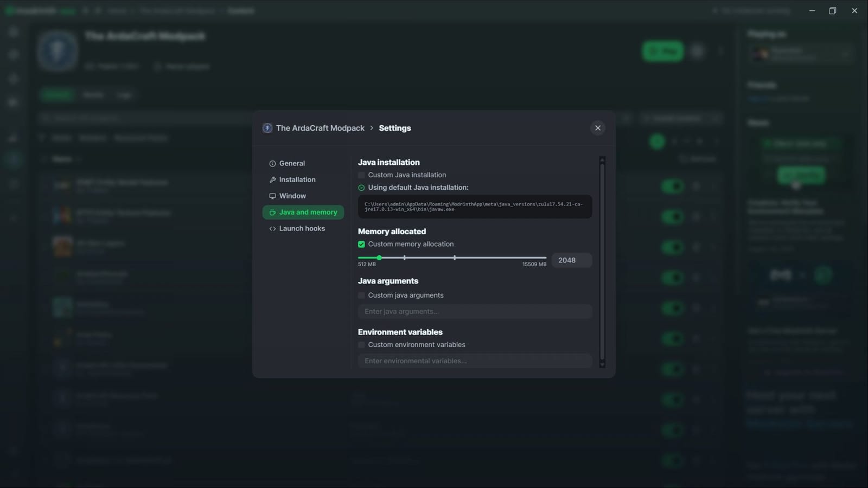Click the ArdaCraft modpack icon in dialog header

pyautogui.click(x=267, y=128)
